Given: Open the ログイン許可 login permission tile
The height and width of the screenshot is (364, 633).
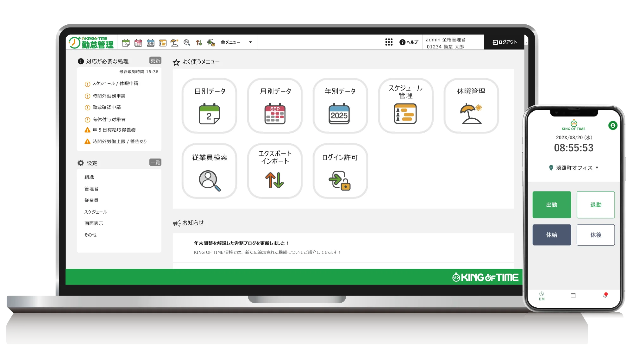Looking at the screenshot, I should pyautogui.click(x=340, y=171).
